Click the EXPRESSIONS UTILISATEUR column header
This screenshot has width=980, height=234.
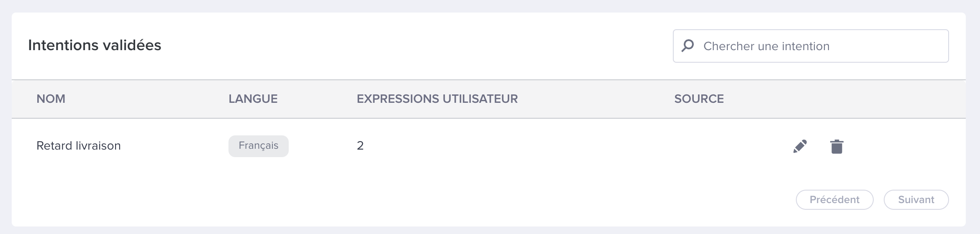(437, 99)
